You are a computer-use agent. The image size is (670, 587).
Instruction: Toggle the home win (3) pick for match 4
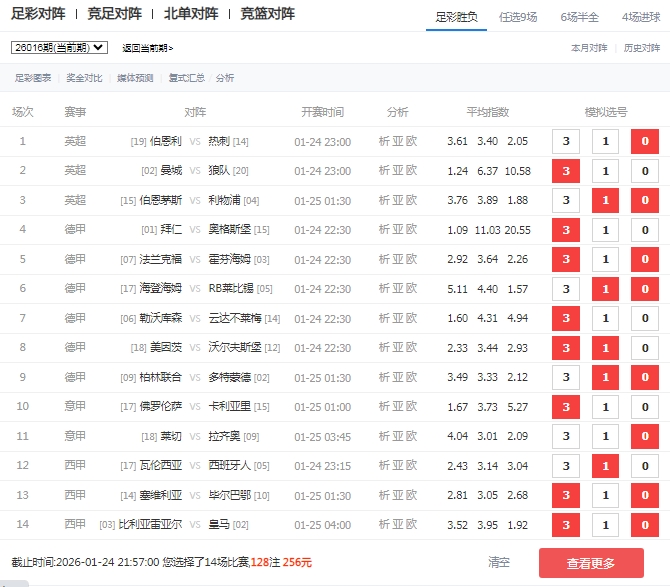click(x=566, y=230)
